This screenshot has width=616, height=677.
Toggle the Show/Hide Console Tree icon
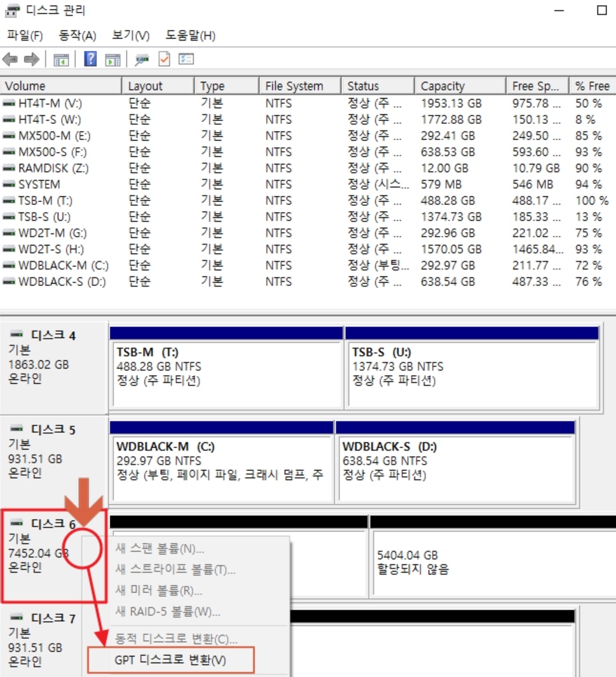pos(61,60)
